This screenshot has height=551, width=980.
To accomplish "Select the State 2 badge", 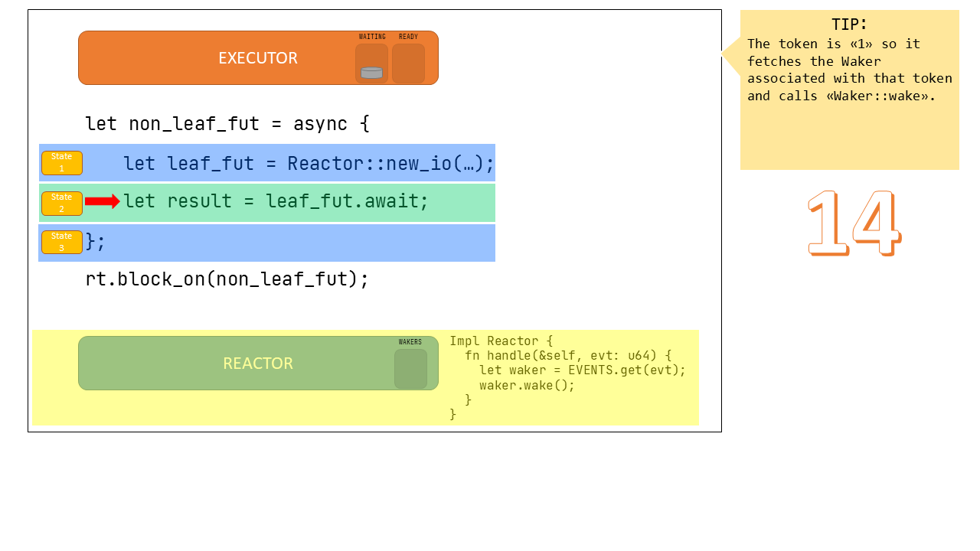I will pyautogui.click(x=62, y=203).
